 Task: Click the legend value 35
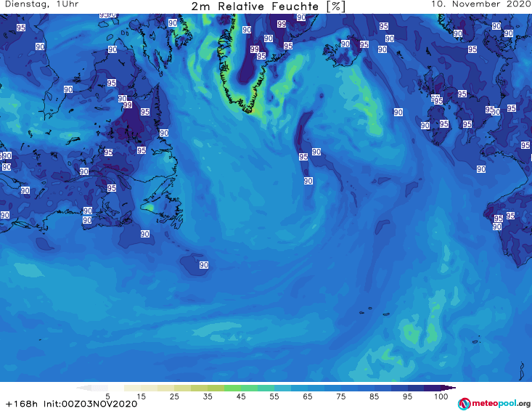(208, 396)
